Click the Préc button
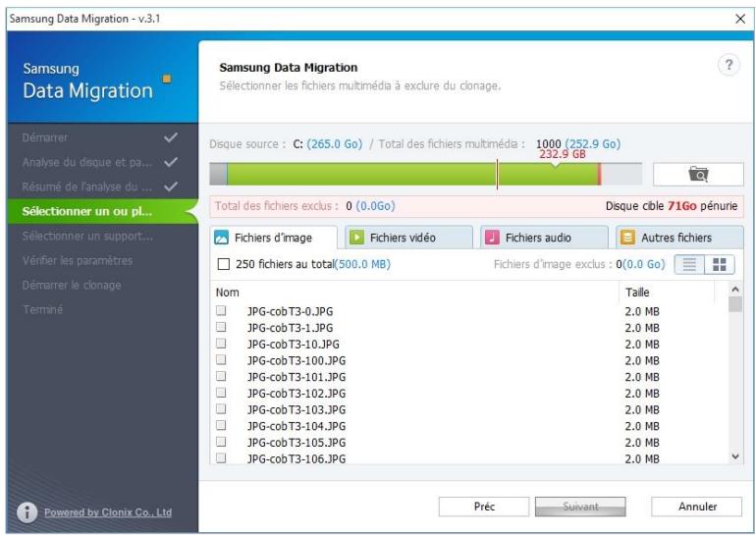 (x=484, y=507)
